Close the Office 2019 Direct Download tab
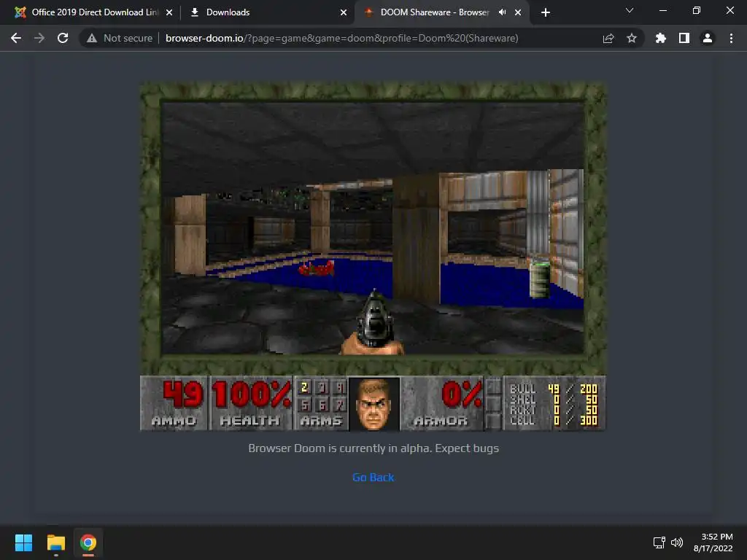 pos(169,12)
